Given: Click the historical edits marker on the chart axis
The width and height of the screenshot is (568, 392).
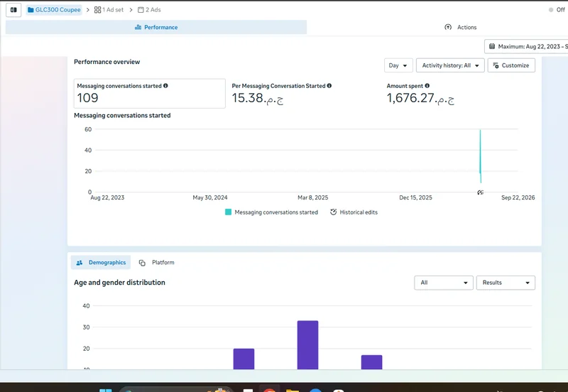Looking at the screenshot, I should click(481, 192).
